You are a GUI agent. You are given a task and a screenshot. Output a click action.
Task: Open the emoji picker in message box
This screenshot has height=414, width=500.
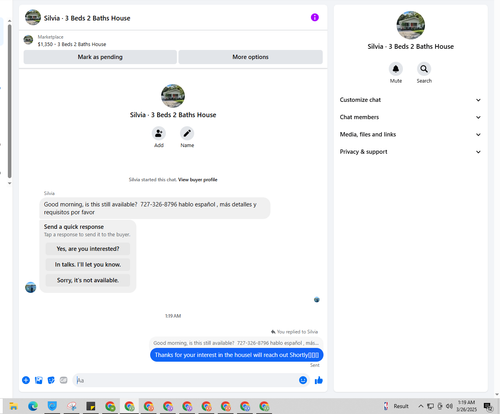point(303,380)
